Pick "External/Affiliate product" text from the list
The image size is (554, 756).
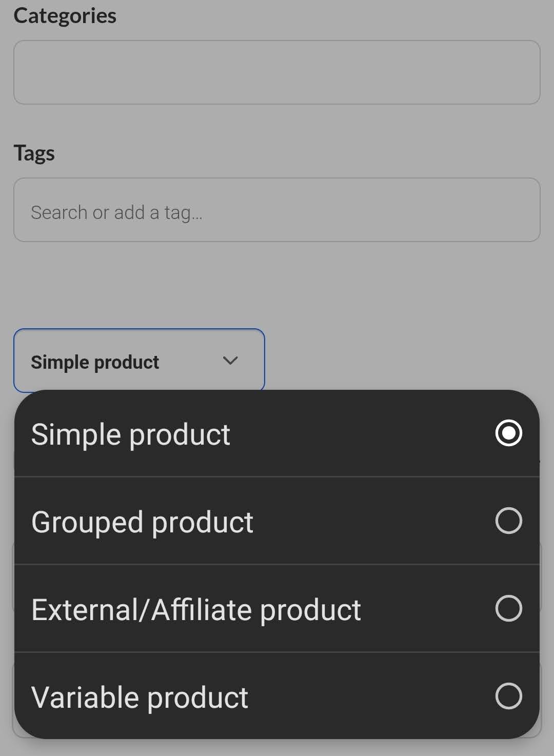pos(196,610)
